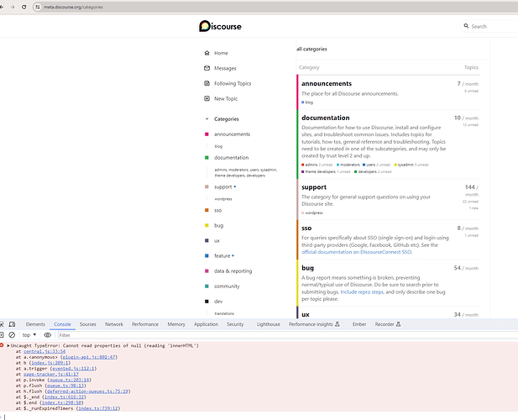Click the green documentation color square in sidebar
The image size is (518, 420).
coord(207,158)
